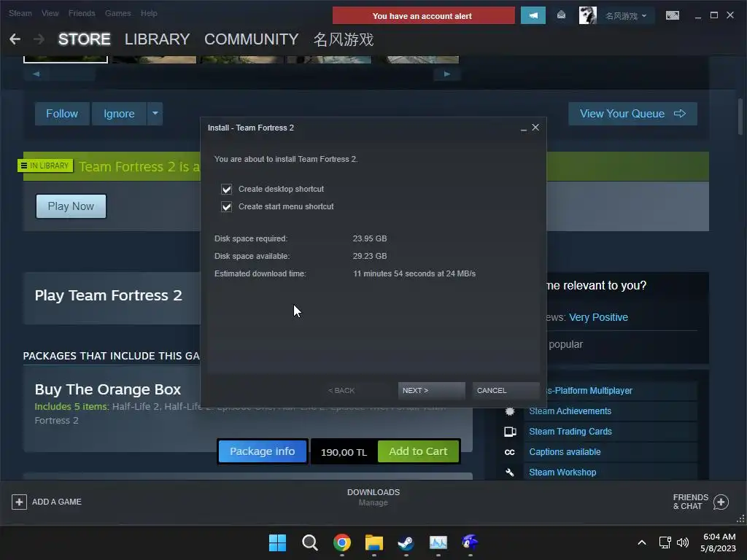Click NEXT in the install dialog
Viewport: 747px width, 560px height.
[x=432, y=391]
